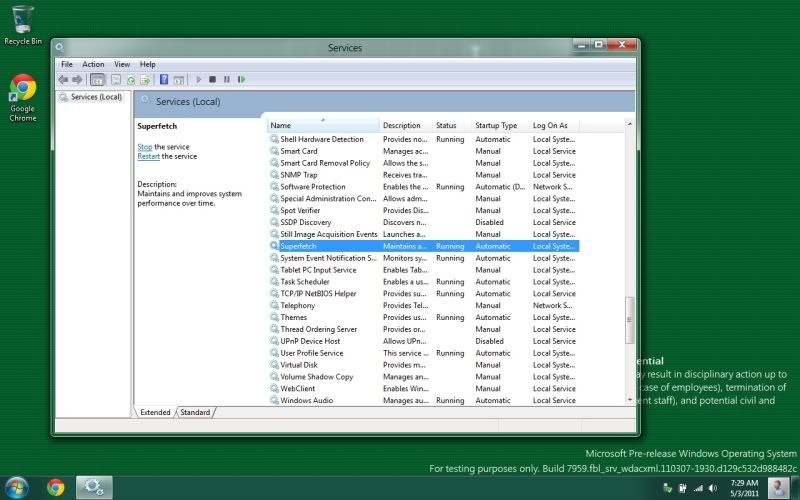Select System Event Notification S... service
The height and width of the screenshot is (500, 800).
(423, 258)
